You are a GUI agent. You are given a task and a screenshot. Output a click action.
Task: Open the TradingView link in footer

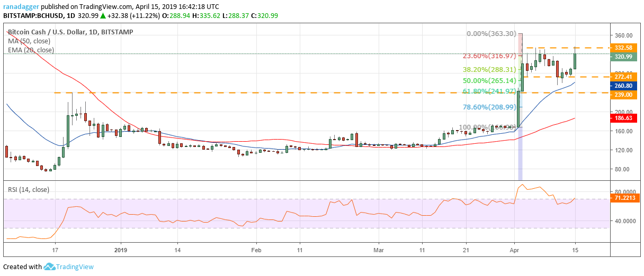click(x=76, y=266)
